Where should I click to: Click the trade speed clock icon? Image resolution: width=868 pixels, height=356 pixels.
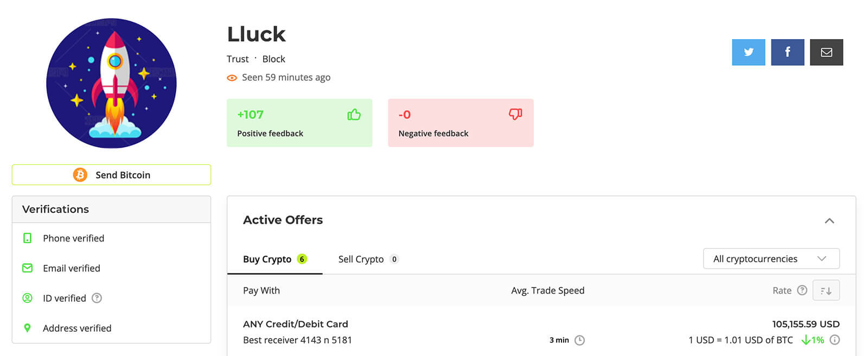click(x=579, y=340)
